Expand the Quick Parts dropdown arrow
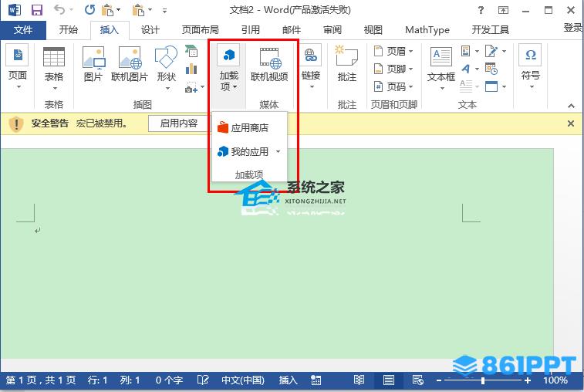This screenshot has width=584, height=392. point(477,51)
